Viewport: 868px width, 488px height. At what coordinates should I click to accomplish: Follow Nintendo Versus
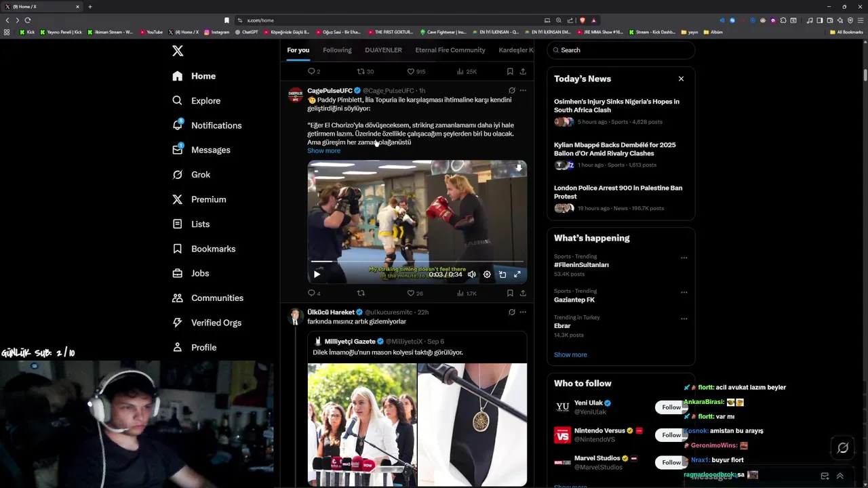pos(671,435)
